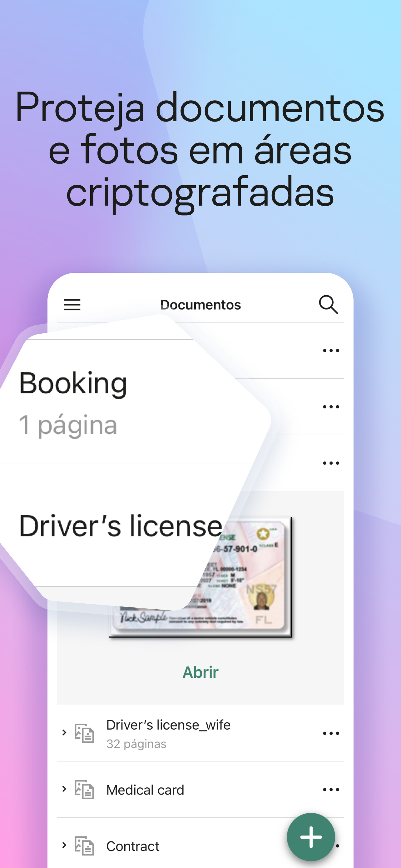Screen dimensions: 401x868
Task: Click the Medical card document icon
Action: coord(84,790)
